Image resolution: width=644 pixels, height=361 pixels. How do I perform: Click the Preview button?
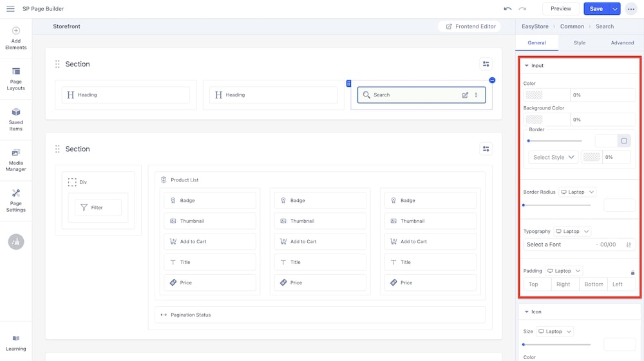[x=560, y=9]
